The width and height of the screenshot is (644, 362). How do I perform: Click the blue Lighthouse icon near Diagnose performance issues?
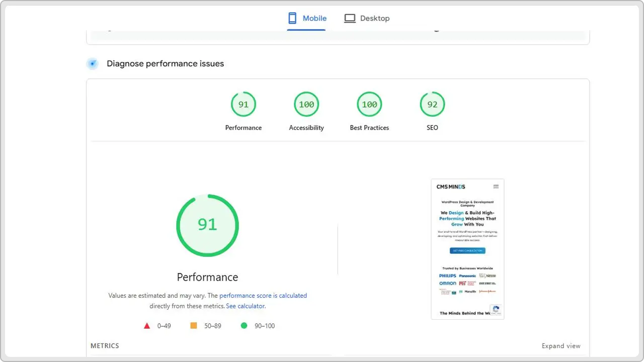[x=93, y=63]
